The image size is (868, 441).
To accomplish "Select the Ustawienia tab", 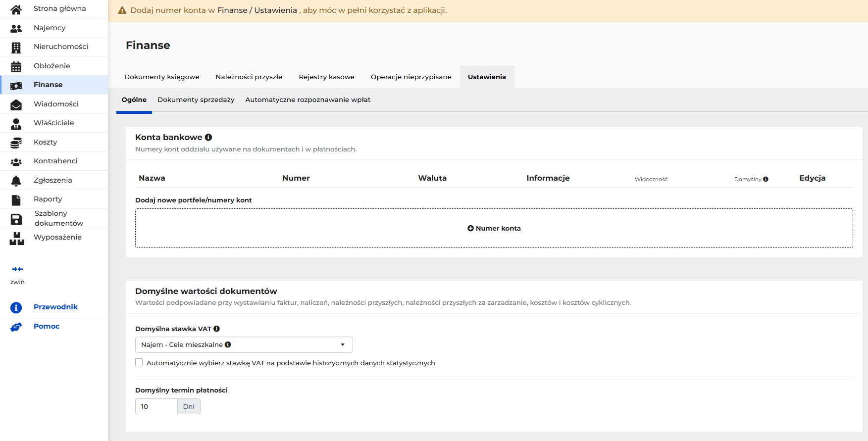I will [487, 77].
